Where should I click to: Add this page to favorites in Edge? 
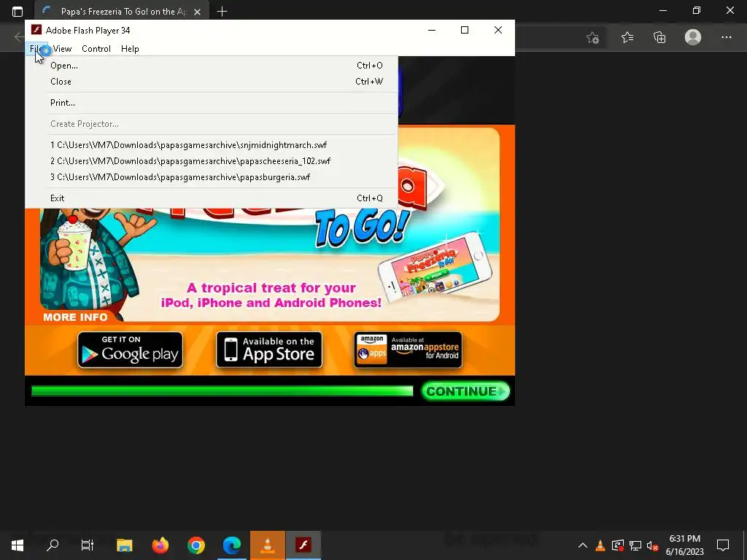point(592,37)
